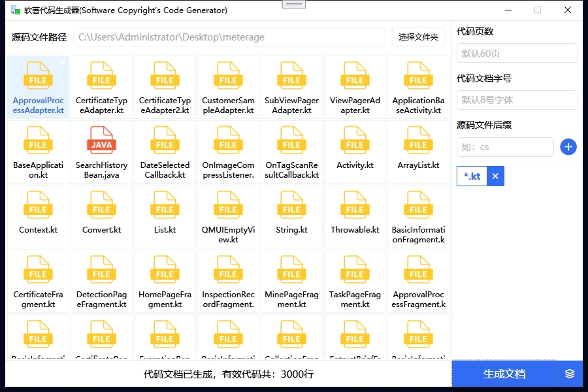
Task: Select the InspectionRecordFragment file icon
Action: pyautogui.click(x=228, y=269)
